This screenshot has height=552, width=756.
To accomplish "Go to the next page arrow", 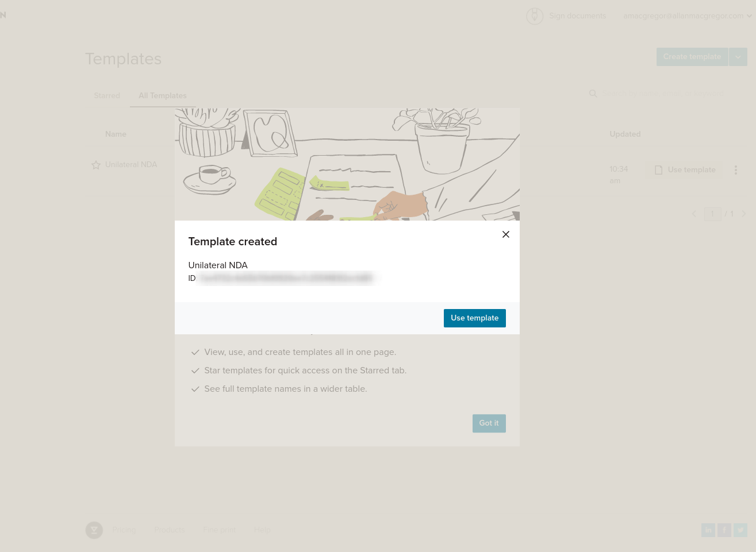I will [744, 214].
